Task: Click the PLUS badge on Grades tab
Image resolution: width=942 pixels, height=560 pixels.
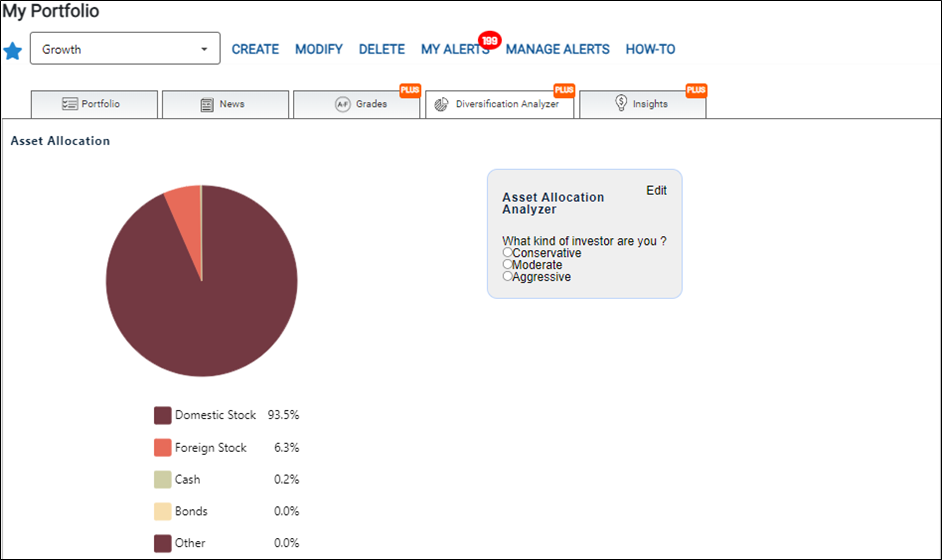Action: coord(410,90)
